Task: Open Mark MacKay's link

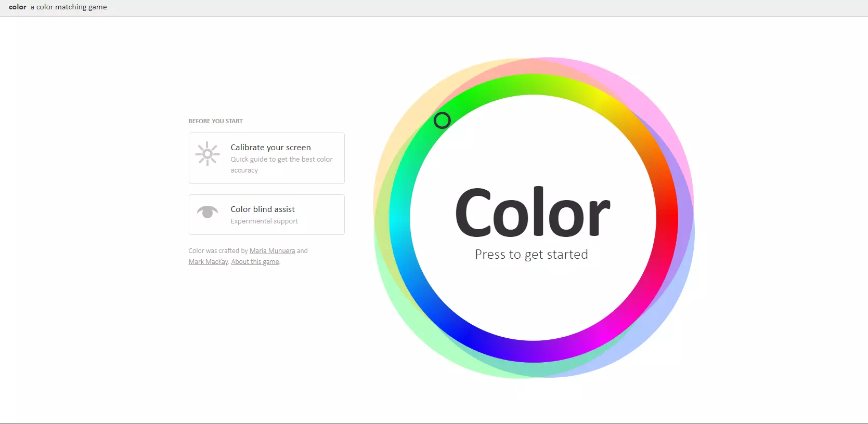Action: 208,262
